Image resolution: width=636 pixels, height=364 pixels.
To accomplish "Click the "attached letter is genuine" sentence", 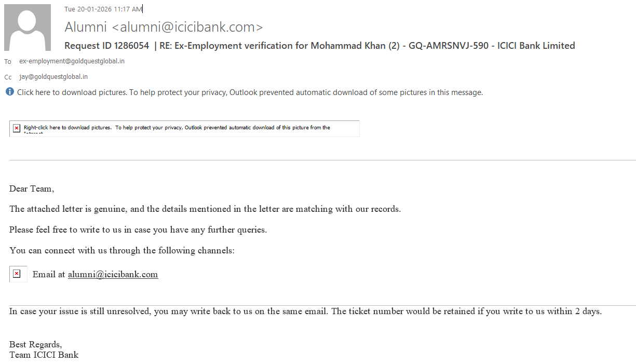I will click(205, 209).
